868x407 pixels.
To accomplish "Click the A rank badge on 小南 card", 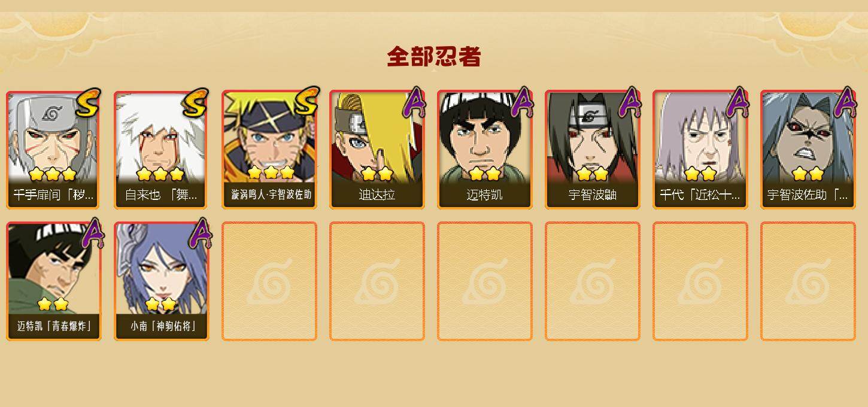I will [x=200, y=233].
